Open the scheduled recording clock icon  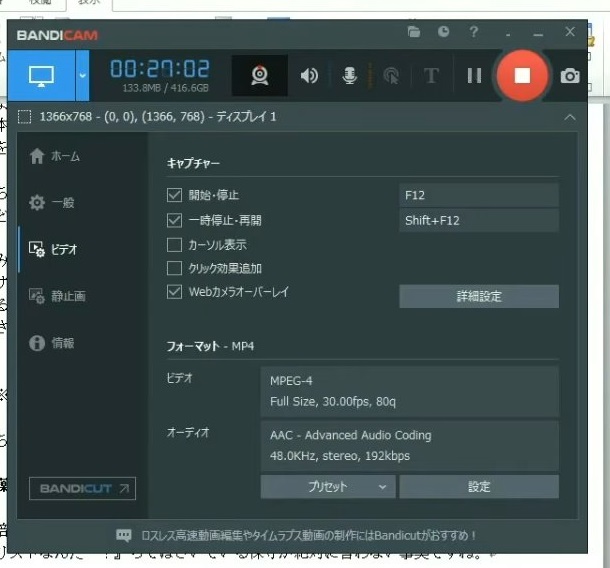[x=443, y=32]
